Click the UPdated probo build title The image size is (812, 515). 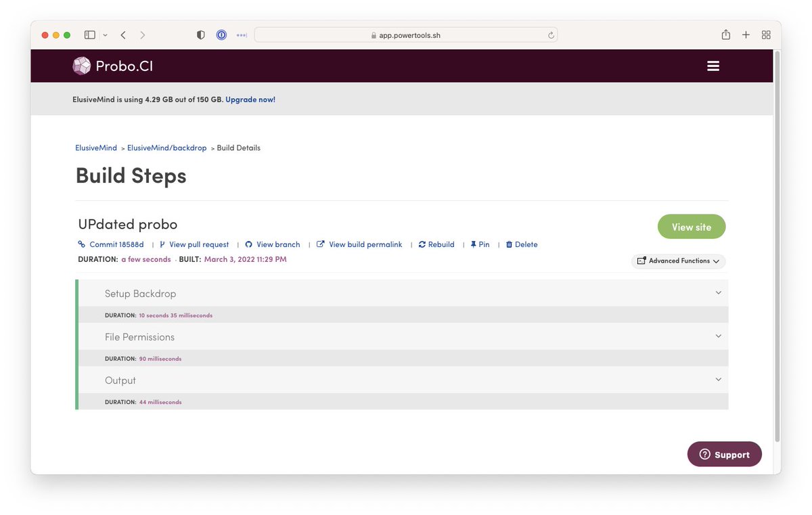(x=128, y=224)
